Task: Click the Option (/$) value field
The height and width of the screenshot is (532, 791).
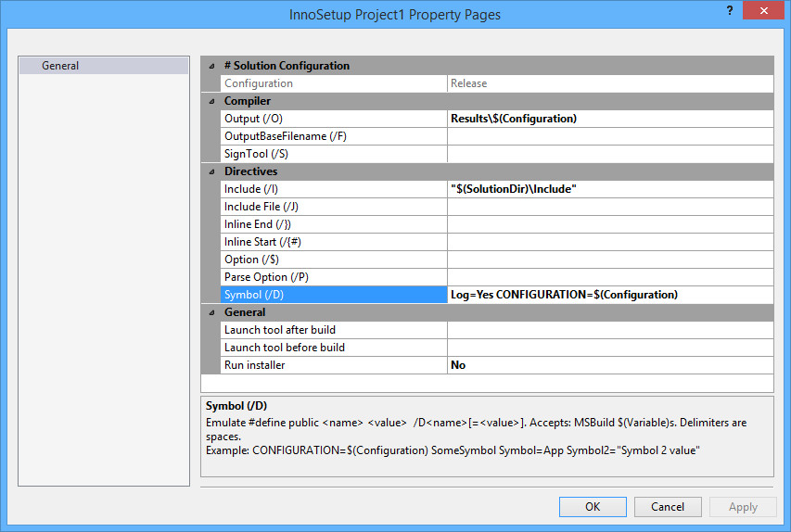Action: (x=610, y=260)
